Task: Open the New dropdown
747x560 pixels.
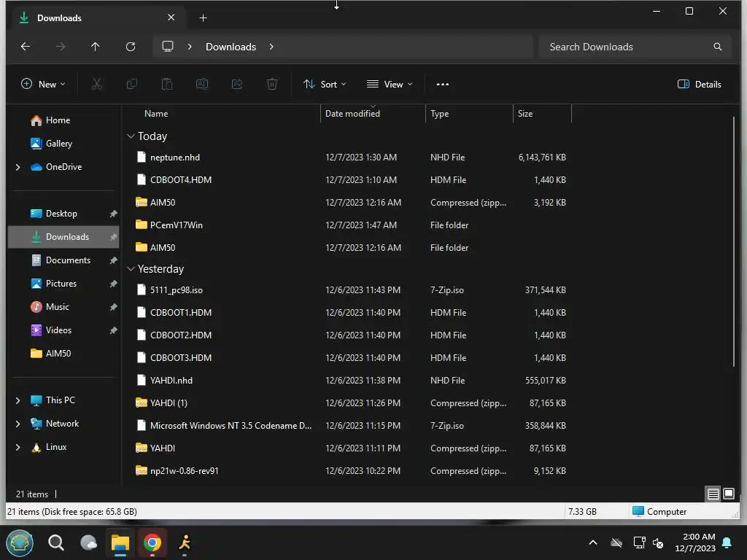Action: 43,85
